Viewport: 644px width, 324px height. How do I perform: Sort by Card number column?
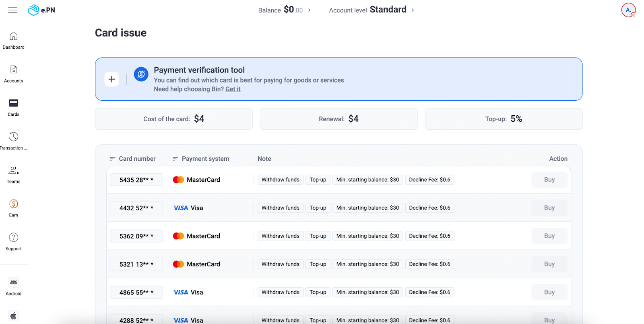point(133,159)
